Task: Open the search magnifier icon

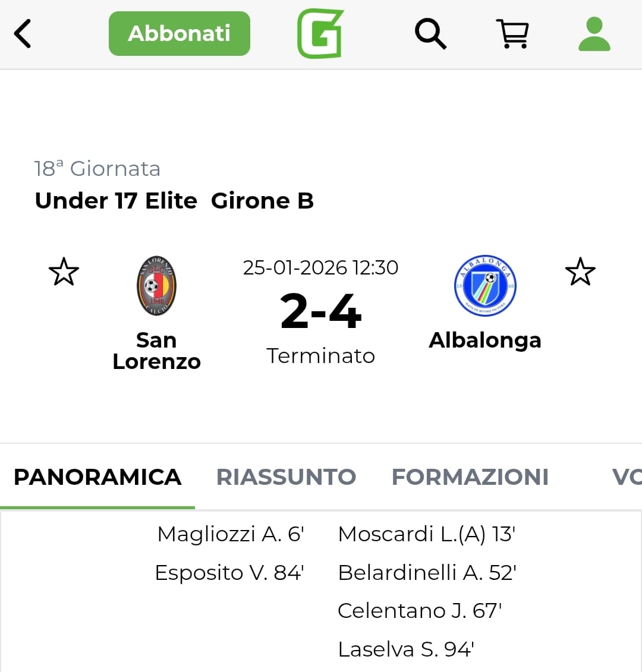Action: pos(430,33)
